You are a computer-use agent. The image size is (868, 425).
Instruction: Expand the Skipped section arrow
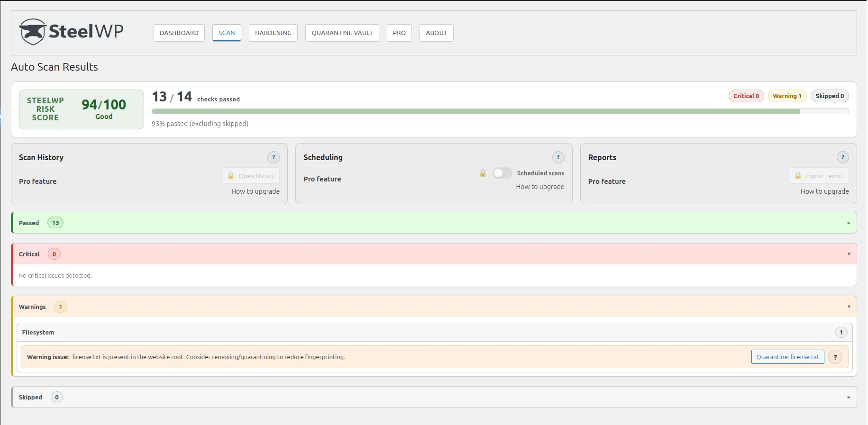click(x=849, y=398)
